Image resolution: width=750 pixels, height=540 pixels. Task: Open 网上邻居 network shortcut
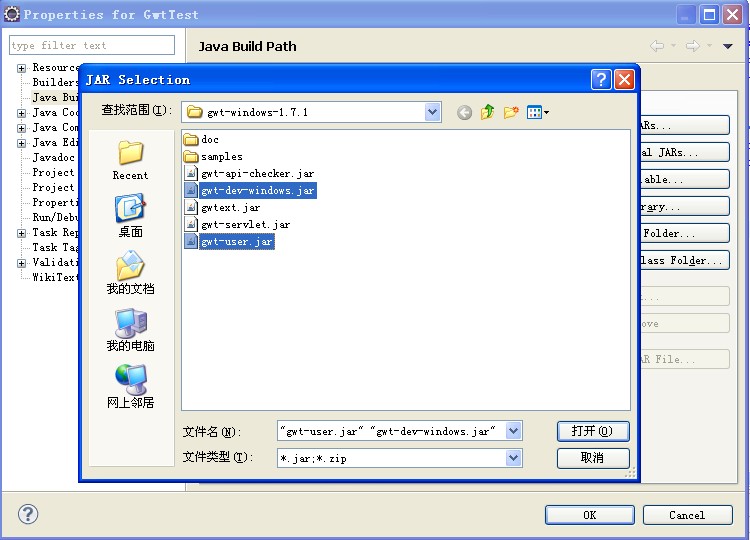130,386
